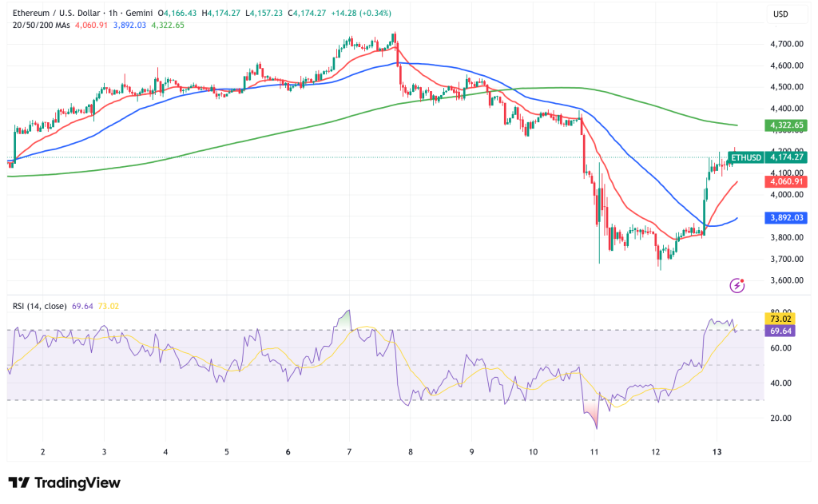
Task: Click the Gemini exchange name in the title
Action: 138,14
